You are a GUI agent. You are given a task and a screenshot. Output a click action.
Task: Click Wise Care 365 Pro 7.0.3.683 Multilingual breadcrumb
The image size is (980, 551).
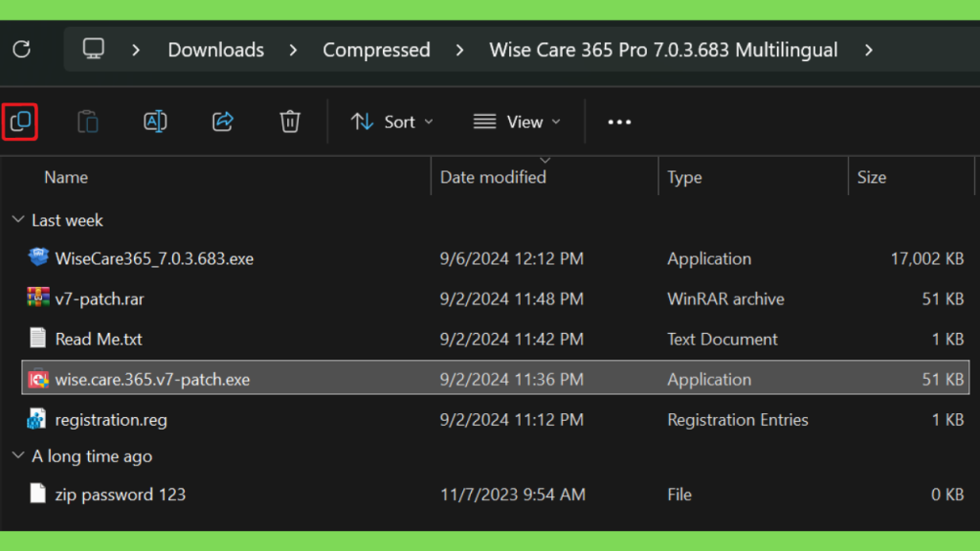click(x=663, y=50)
